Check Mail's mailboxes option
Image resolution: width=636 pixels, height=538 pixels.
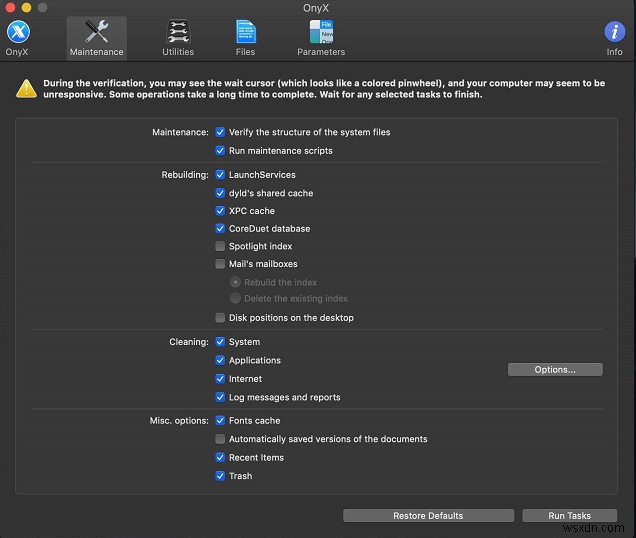pos(220,264)
